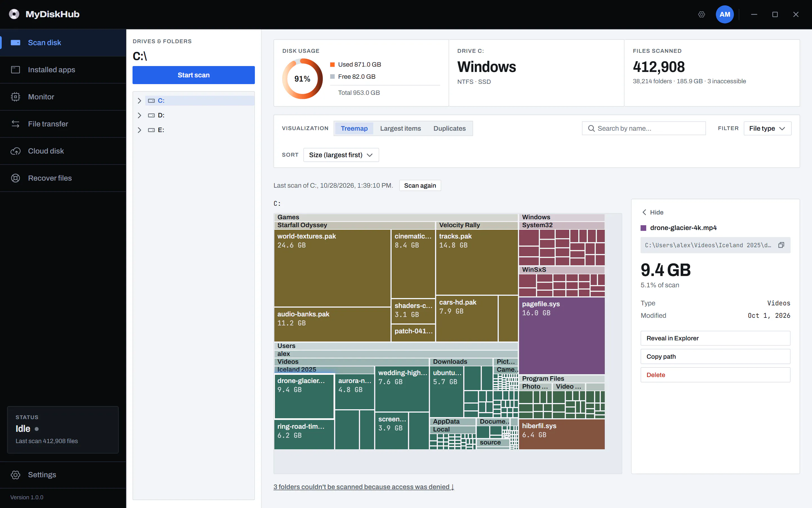Expand the E: drive tree node
Screen dimensions: 812x508
click(140, 130)
